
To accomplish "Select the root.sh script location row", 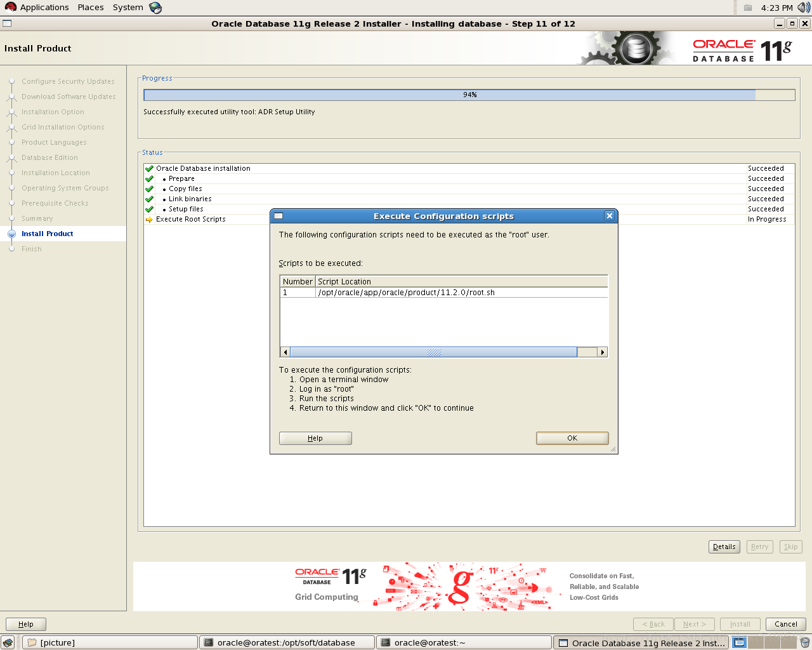I will coord(444,293).
